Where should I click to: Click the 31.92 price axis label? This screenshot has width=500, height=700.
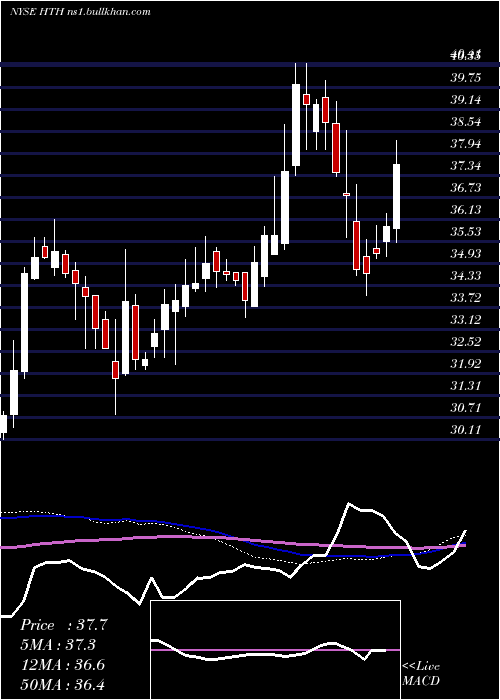click(x=466, y=363)
